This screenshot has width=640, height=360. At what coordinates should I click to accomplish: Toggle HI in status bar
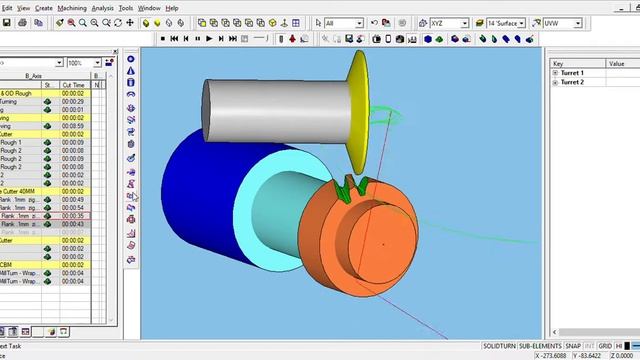(619, 346)
